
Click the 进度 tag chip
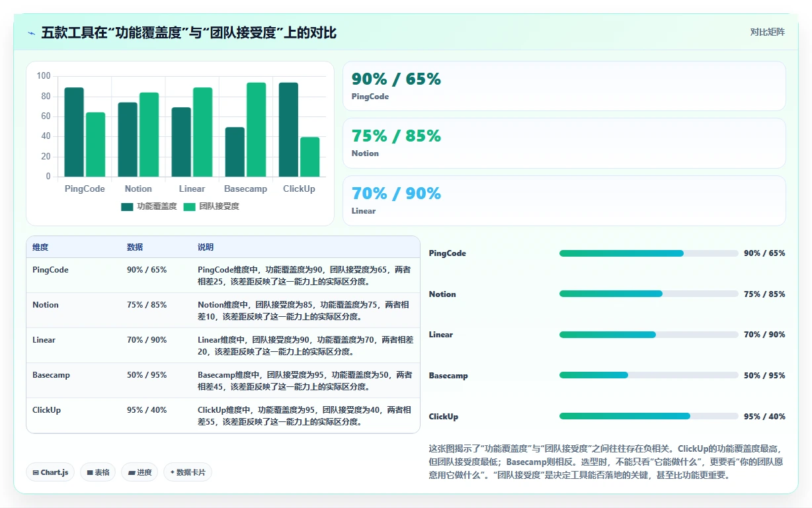[x=140, y=472]
